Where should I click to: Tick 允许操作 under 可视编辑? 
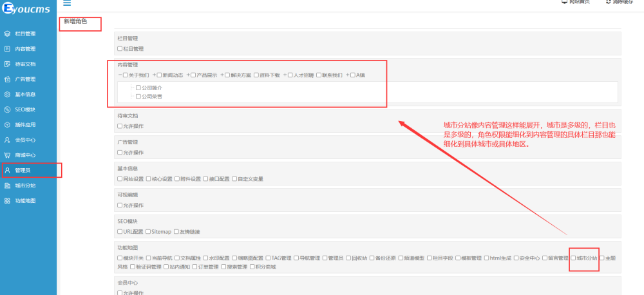pyautogui.click(x=120, y=205)
